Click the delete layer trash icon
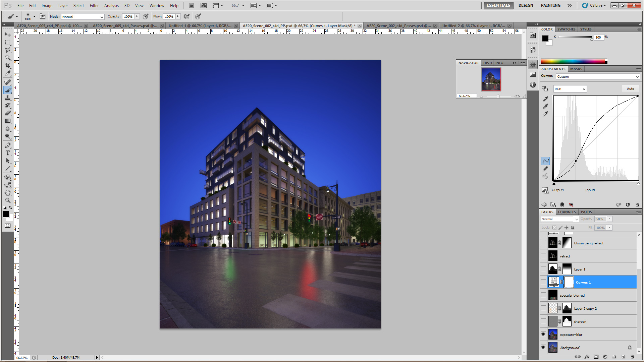This screenshot has width=644, height=362. [632, 357]
